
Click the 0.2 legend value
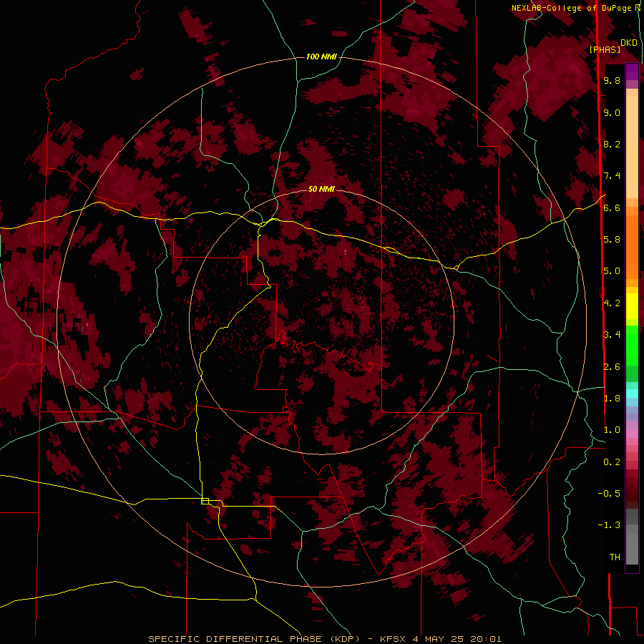[612, 462]
